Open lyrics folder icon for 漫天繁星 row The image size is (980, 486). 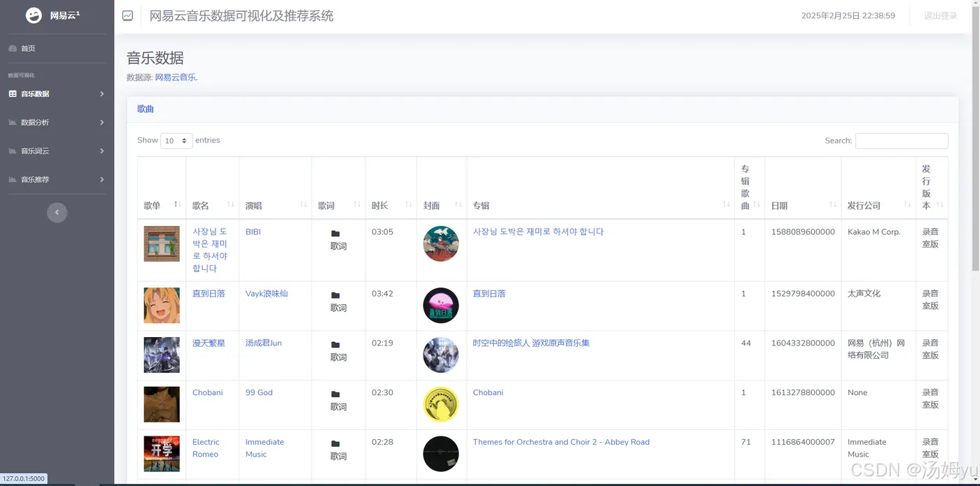(335, 345)
